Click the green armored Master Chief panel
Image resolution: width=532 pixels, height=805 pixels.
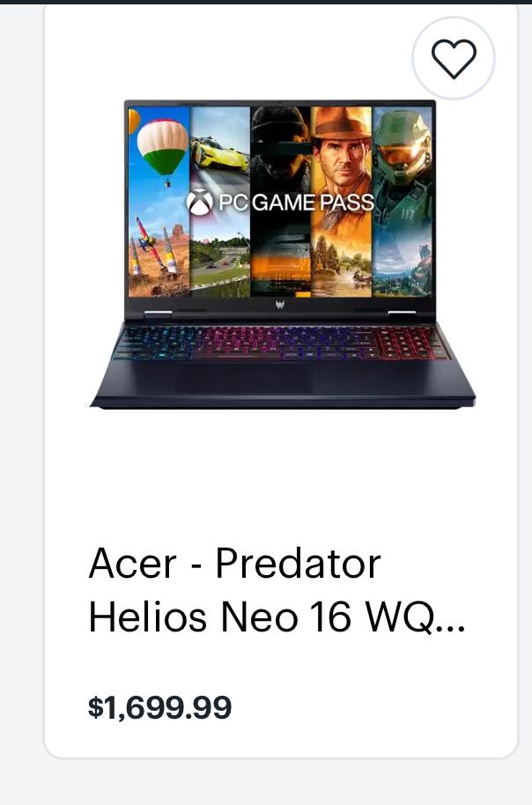point(403,201)
